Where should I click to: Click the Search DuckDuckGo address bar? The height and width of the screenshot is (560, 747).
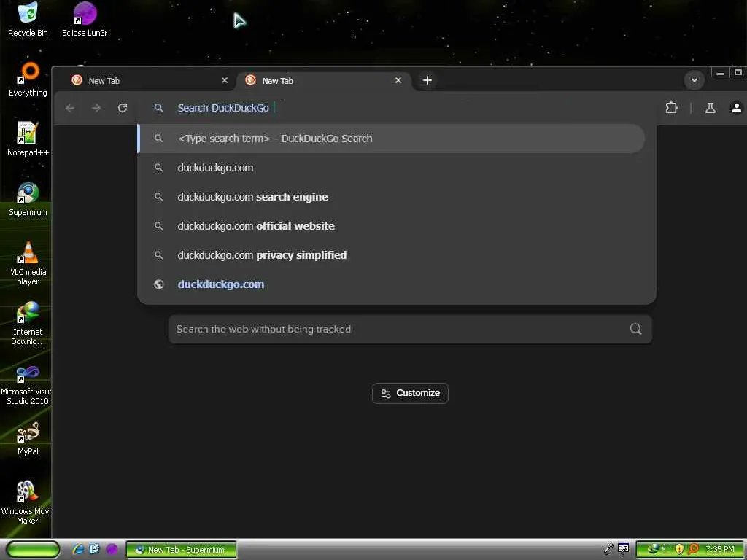[x=398, y=108]
